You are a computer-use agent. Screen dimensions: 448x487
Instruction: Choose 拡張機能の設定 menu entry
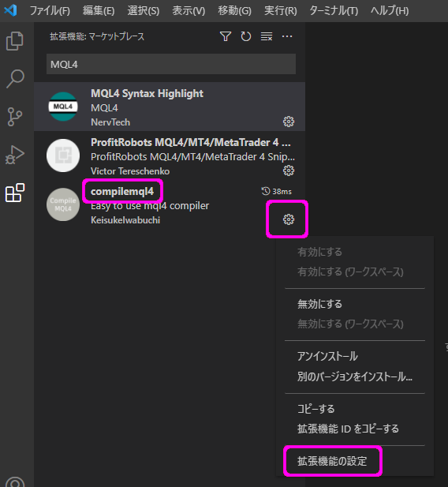point(332,461)
